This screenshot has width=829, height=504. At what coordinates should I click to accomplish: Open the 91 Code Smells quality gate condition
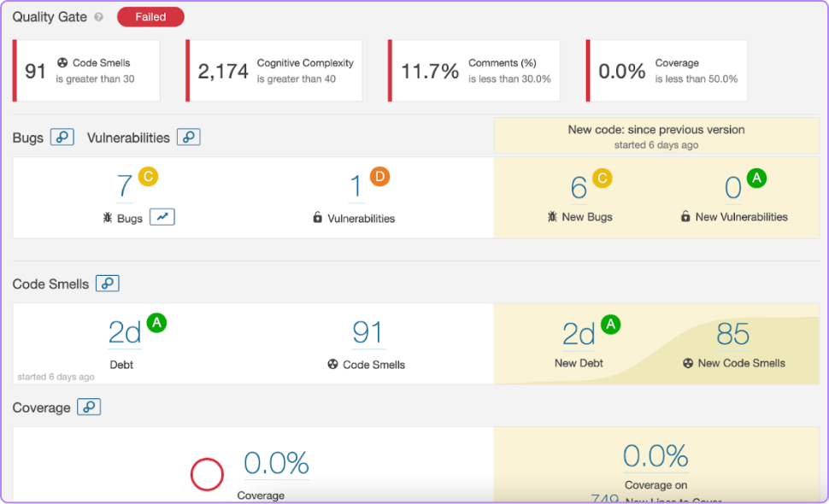click(86, 71)
